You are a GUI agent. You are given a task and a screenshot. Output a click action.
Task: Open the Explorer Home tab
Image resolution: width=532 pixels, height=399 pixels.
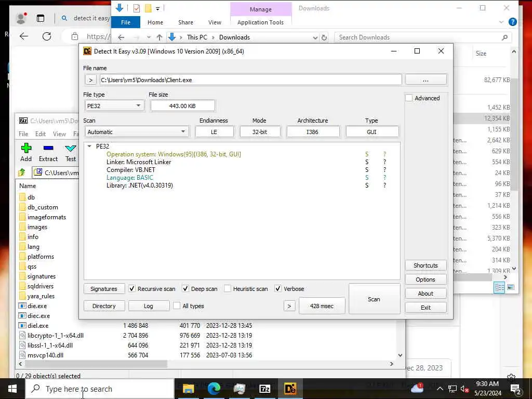[x=155, y=22]
